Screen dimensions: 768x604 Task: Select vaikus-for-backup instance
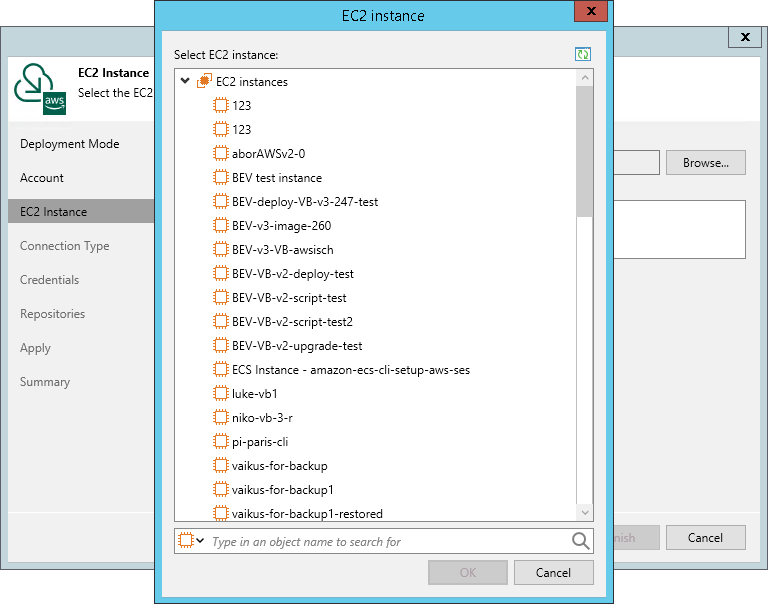tap(280, 465)
